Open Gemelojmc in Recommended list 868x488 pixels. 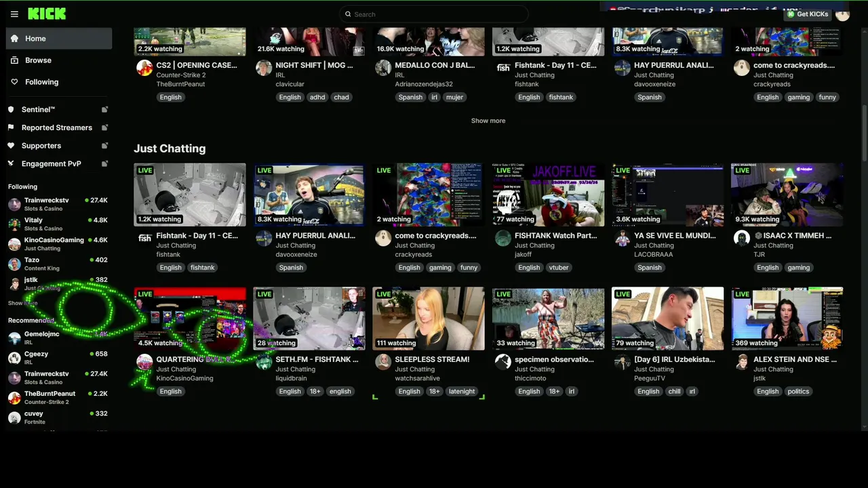click(x=58, y=338)
